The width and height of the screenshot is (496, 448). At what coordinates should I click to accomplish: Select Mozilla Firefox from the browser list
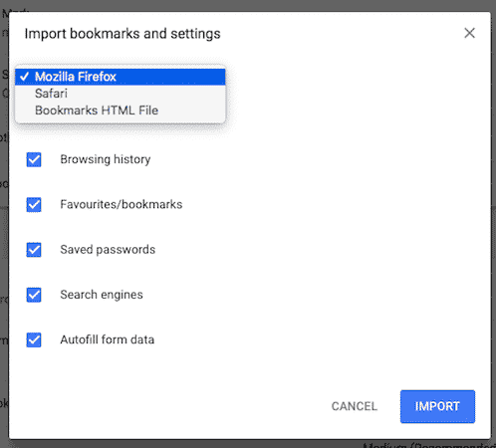click(121, 77)
